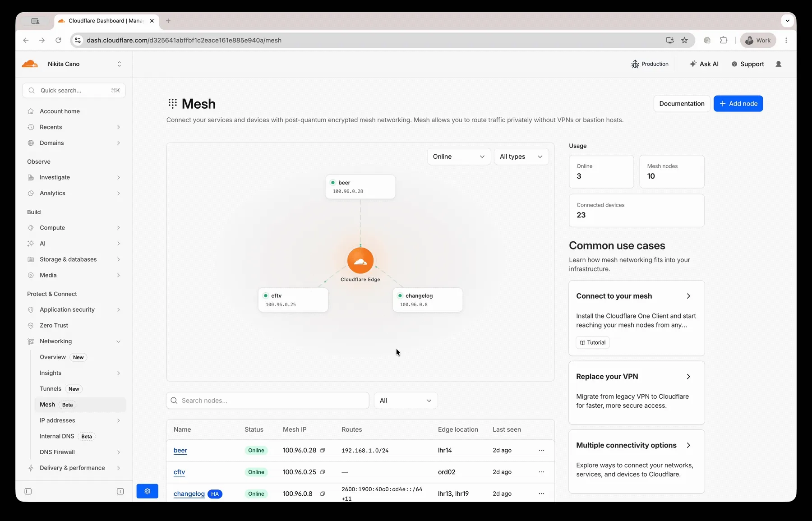The width and height of the screenshot is (812, 521).
Task: Expand the Domains menu
Action: (74, 143)
